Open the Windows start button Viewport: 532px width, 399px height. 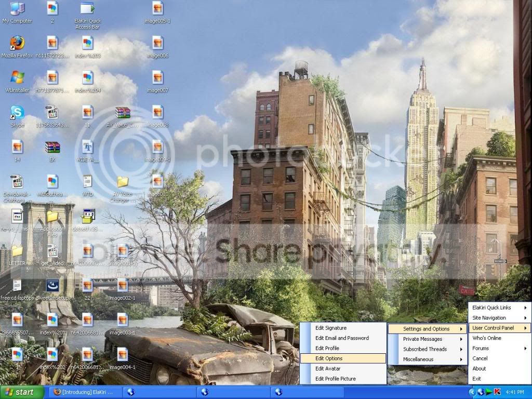click(22, 392)
